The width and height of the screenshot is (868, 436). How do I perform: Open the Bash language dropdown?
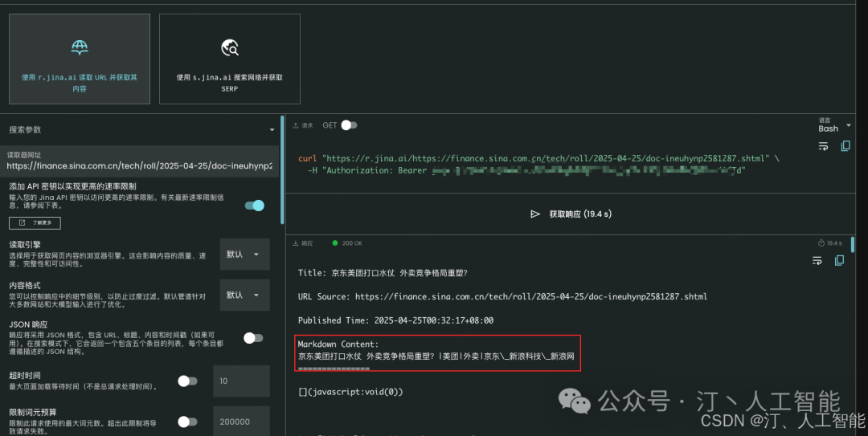[x=835, y=125]
